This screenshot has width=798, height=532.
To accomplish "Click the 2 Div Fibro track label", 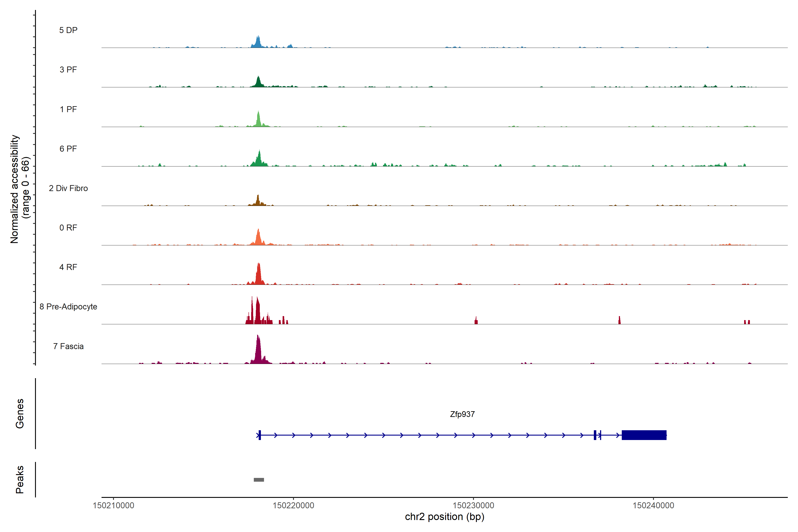I will coord(68,188).
